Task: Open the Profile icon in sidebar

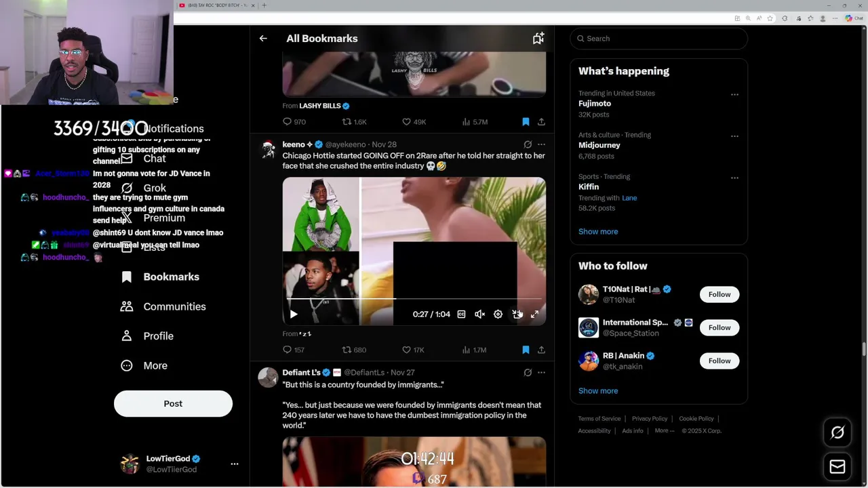Action: pyautogui.click(x=127, y=335)
